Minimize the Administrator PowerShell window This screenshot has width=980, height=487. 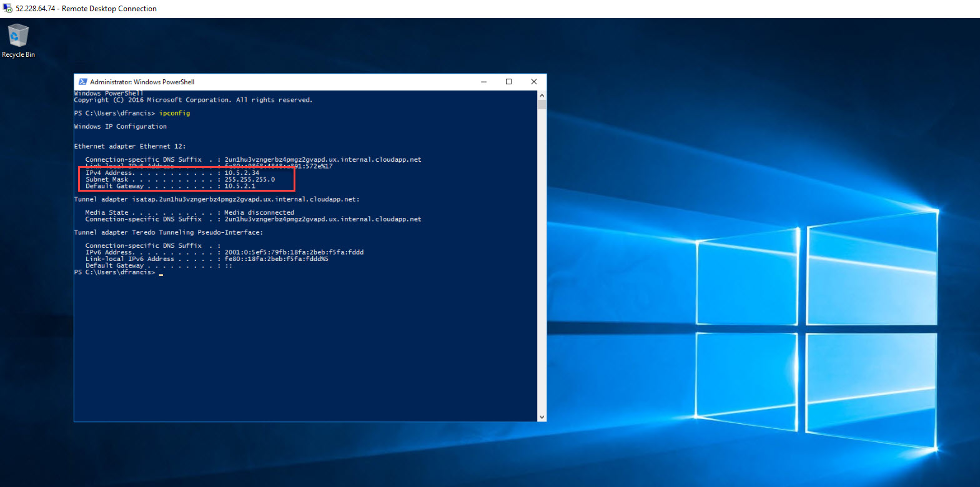[x=483, y=82]
